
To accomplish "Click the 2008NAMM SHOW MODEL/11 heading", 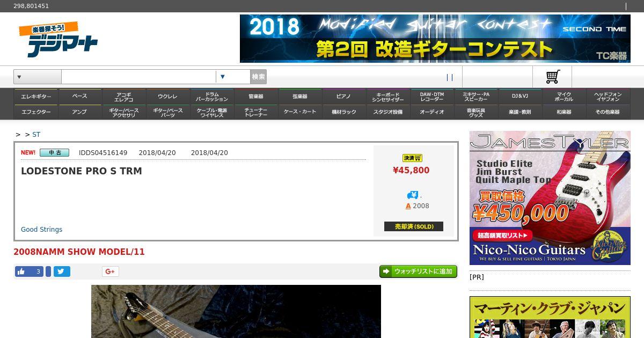I will coord(79,252).
